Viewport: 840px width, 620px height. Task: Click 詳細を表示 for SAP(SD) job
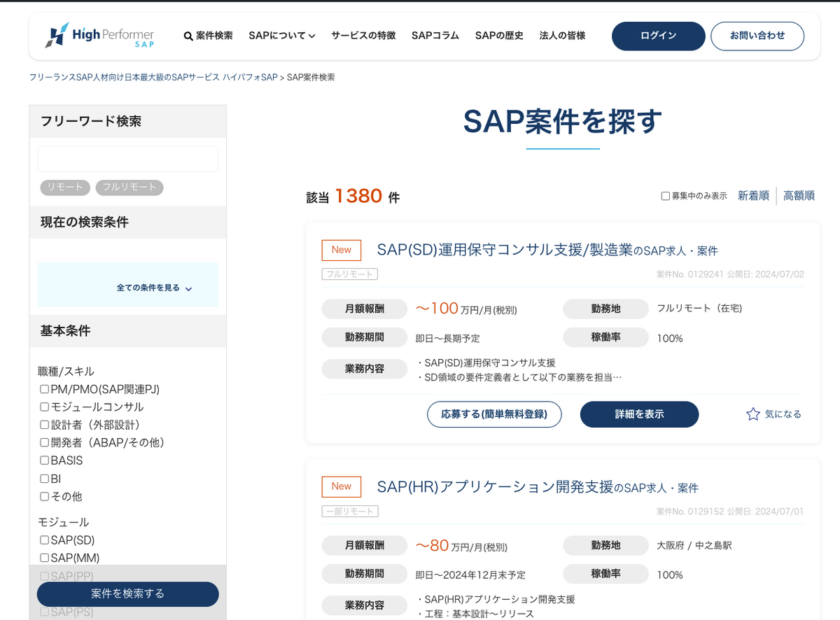[639, 414]
